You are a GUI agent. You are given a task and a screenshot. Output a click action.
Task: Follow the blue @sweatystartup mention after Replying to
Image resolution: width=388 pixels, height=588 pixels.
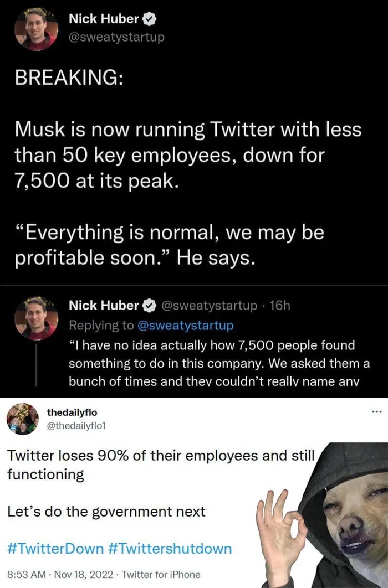coord(185,325)
